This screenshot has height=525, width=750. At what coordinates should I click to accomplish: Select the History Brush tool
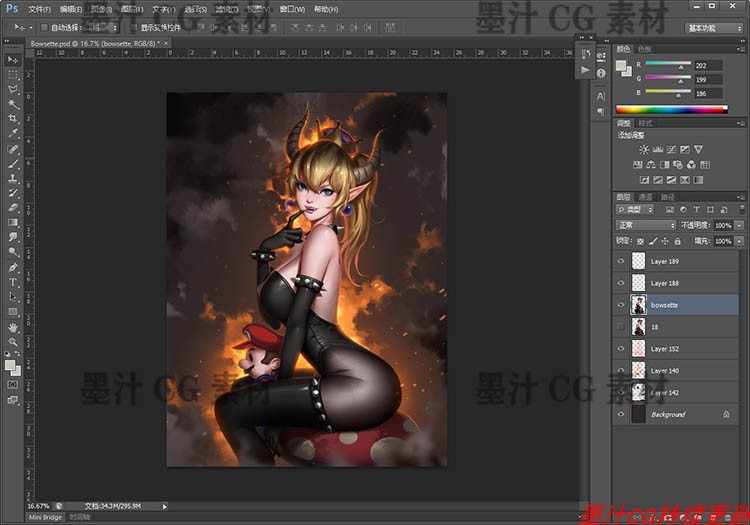pos(12,193)
